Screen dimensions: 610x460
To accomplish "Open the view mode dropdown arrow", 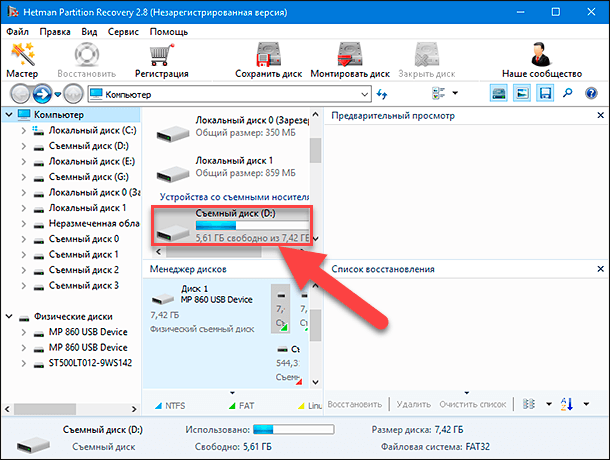I will pos(455,93).
